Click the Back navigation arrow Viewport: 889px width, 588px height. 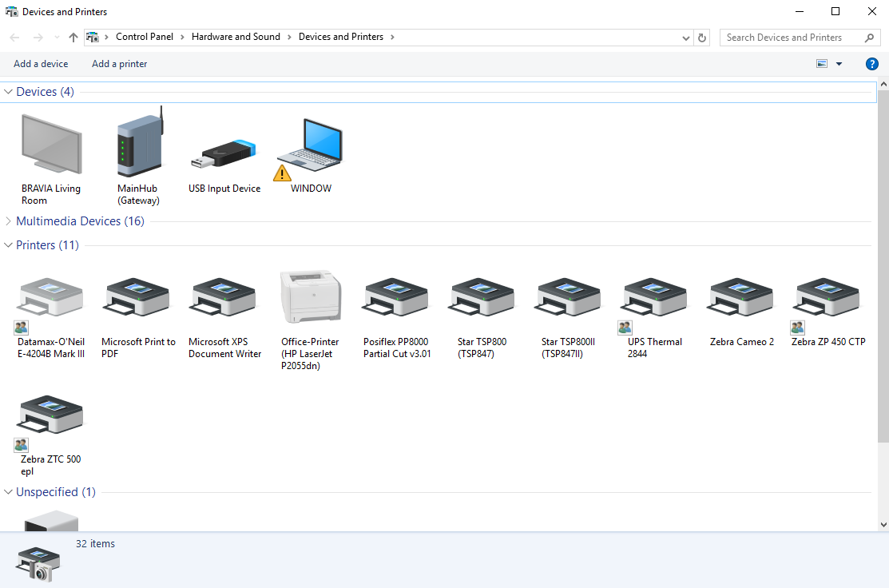click(14, 38)
